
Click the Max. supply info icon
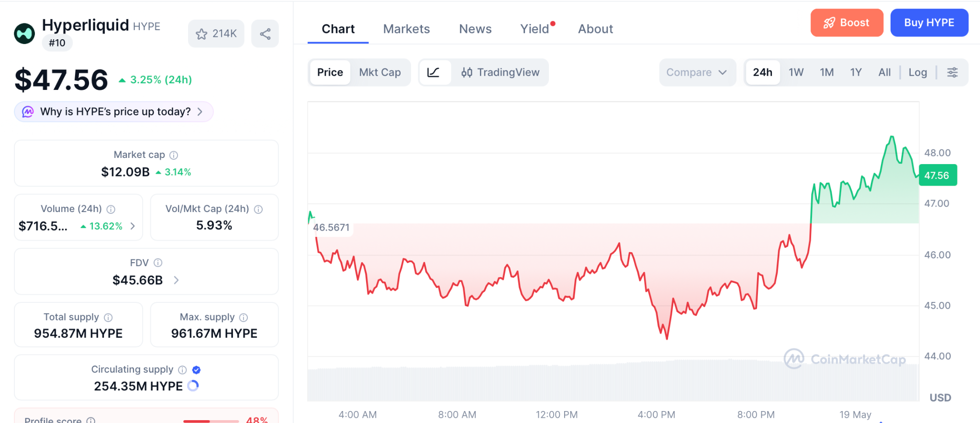tap(244, 317)
